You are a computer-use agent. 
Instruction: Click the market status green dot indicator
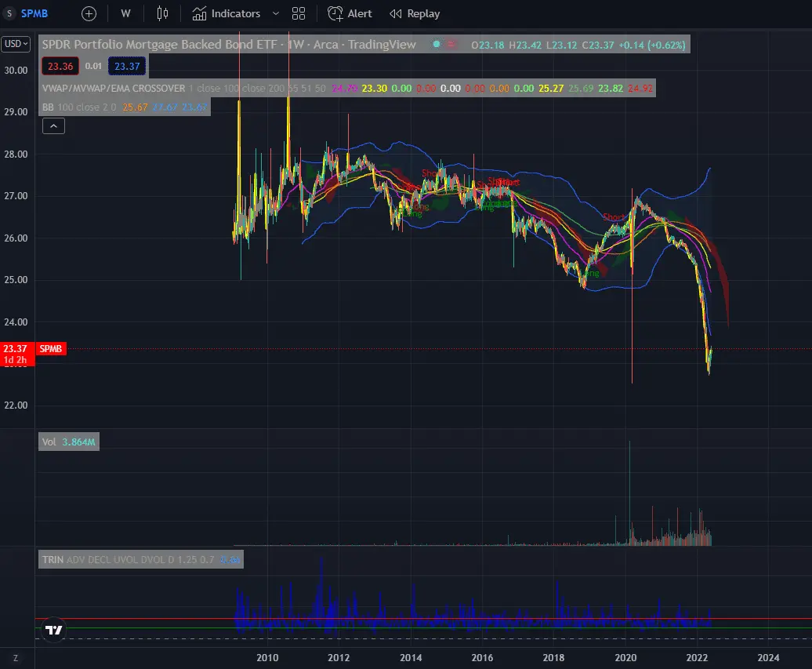pos(437,44)
